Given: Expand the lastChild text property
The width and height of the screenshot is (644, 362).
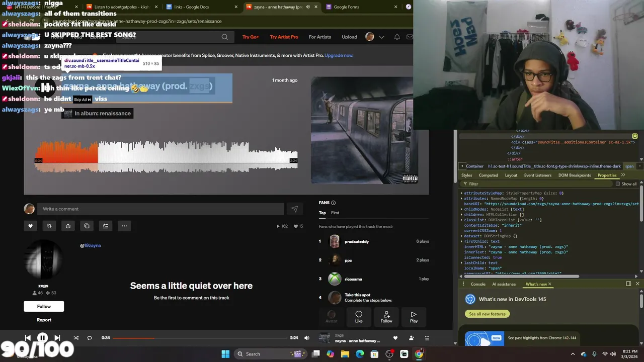Looking at the screenshot, I should (462, 263).
